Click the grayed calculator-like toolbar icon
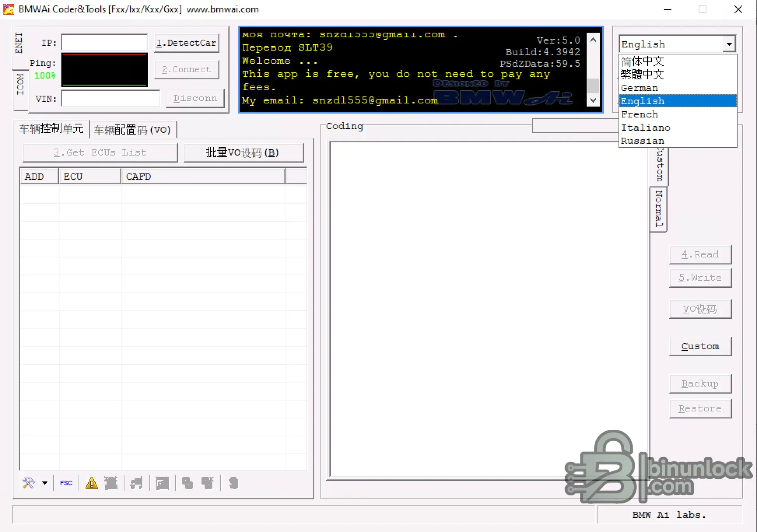 [162, 483]
